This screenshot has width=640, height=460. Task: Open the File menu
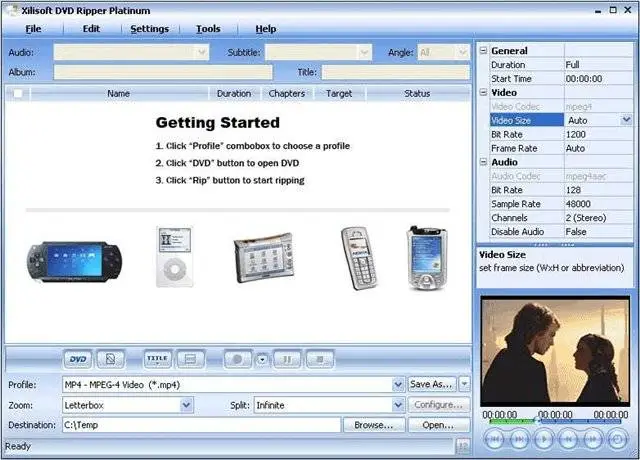[33, 29]
